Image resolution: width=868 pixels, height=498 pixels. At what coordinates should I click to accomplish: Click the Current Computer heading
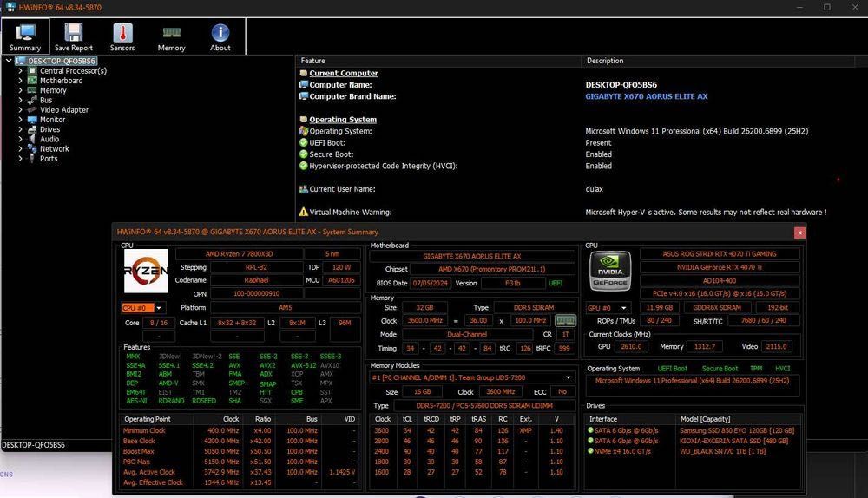click(x=344, y=73)
